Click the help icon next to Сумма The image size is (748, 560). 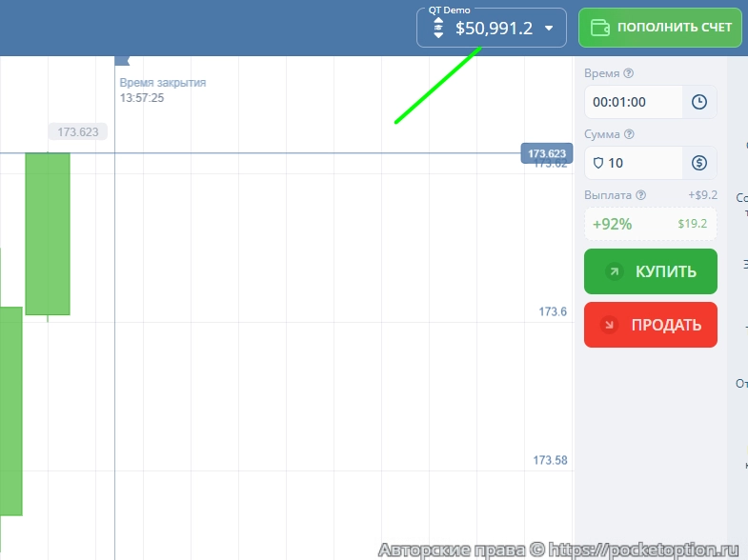click(x=629, y=134)
